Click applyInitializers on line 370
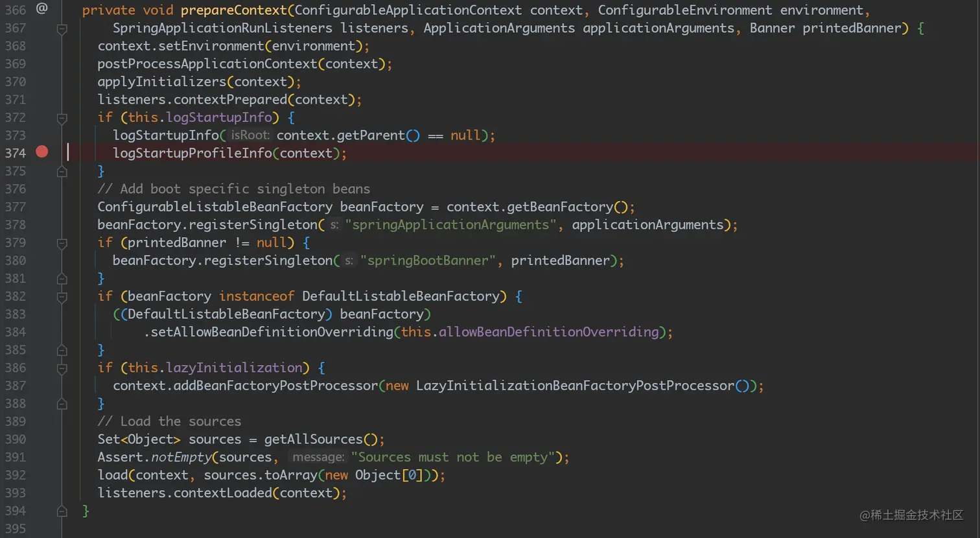The height and width of the screenshot is (538, 980). pyautogui.click(x=162, y=82)
